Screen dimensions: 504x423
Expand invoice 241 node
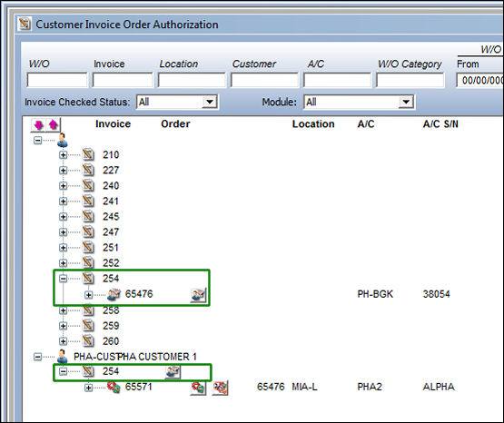coord(63,202)
